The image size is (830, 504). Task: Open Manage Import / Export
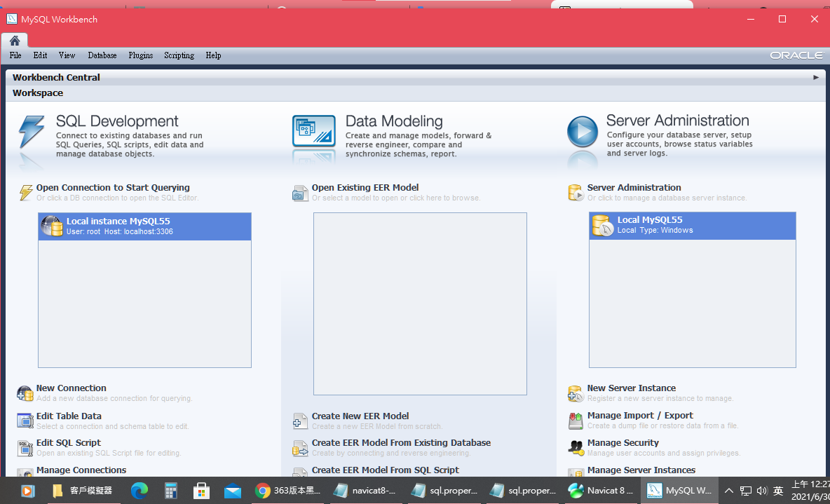pyautogui.click(x=641, y=416)
